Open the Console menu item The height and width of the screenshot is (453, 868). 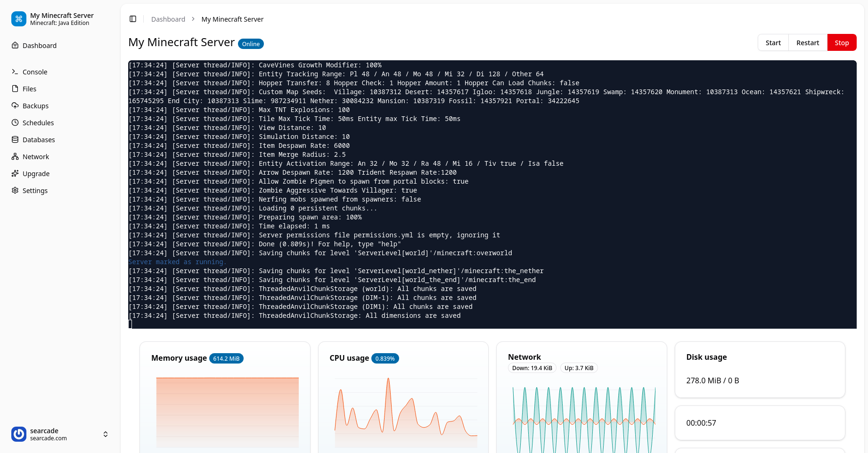[x=60, y=72]
